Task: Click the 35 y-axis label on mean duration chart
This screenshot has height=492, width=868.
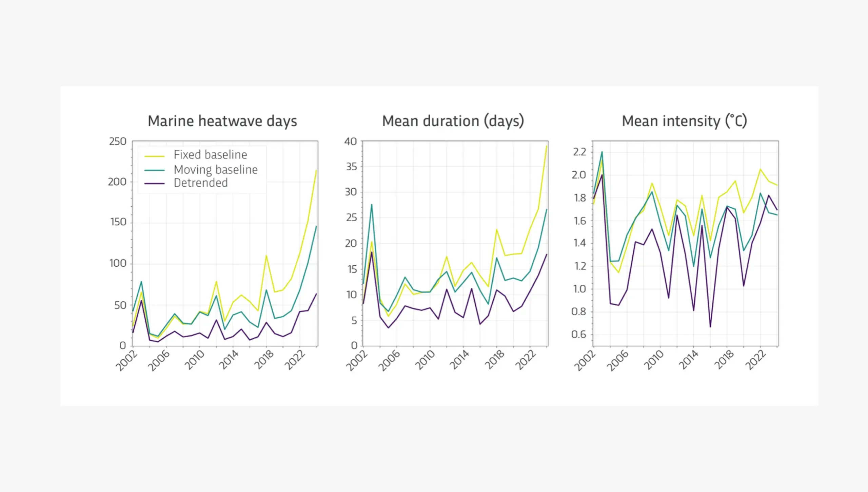Action: pyautogui.click(x=351, y=167)
